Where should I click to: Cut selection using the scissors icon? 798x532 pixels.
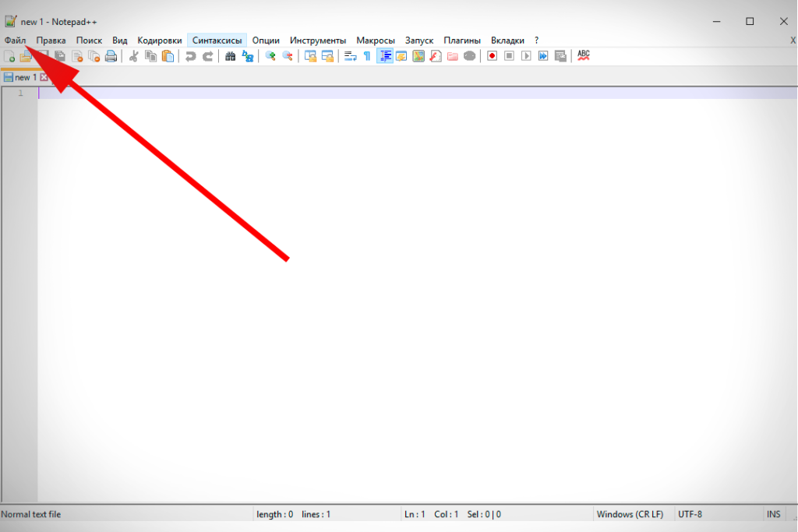coord(134,56)
